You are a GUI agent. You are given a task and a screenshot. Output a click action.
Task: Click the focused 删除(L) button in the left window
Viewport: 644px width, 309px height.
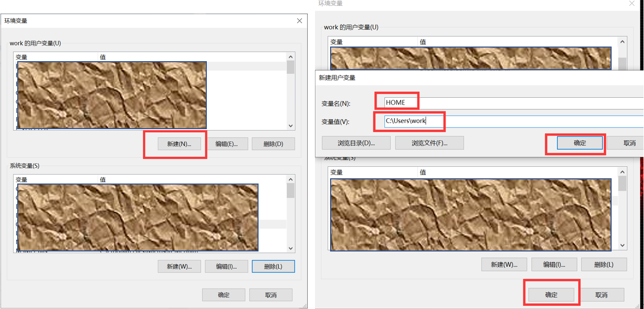273,266
